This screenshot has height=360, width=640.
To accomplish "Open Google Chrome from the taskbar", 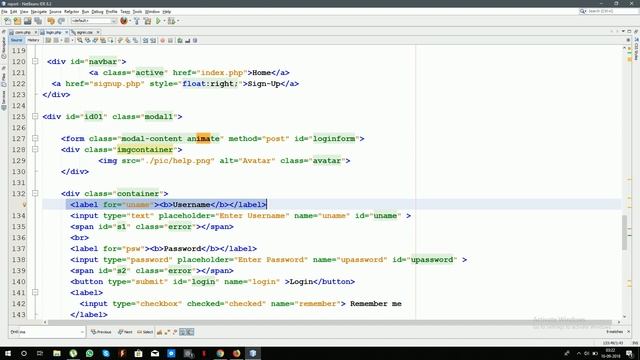I will pyautogui.click(x=220, y=353).
